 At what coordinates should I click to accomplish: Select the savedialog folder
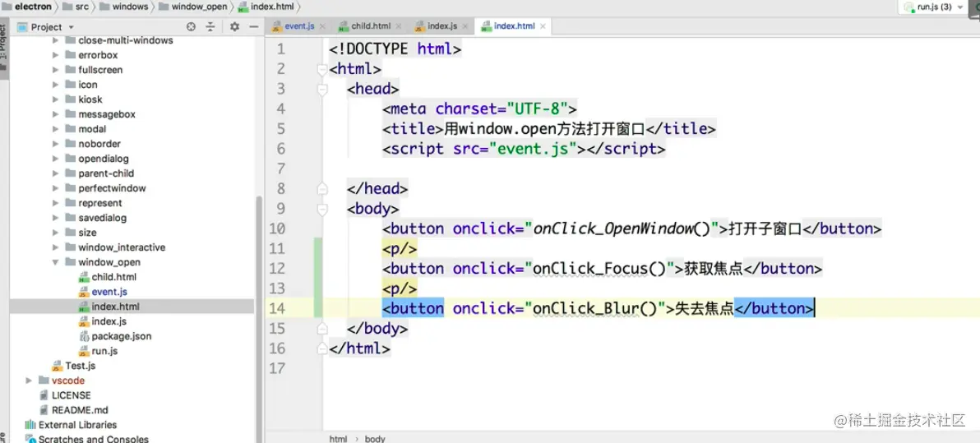[103, 218]
